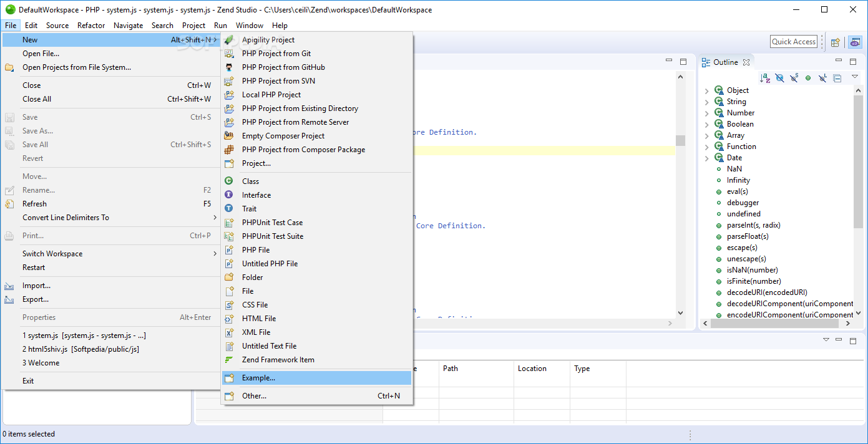
Task: Toggle Hide Static Members in Outline
Action: (794, 79)
